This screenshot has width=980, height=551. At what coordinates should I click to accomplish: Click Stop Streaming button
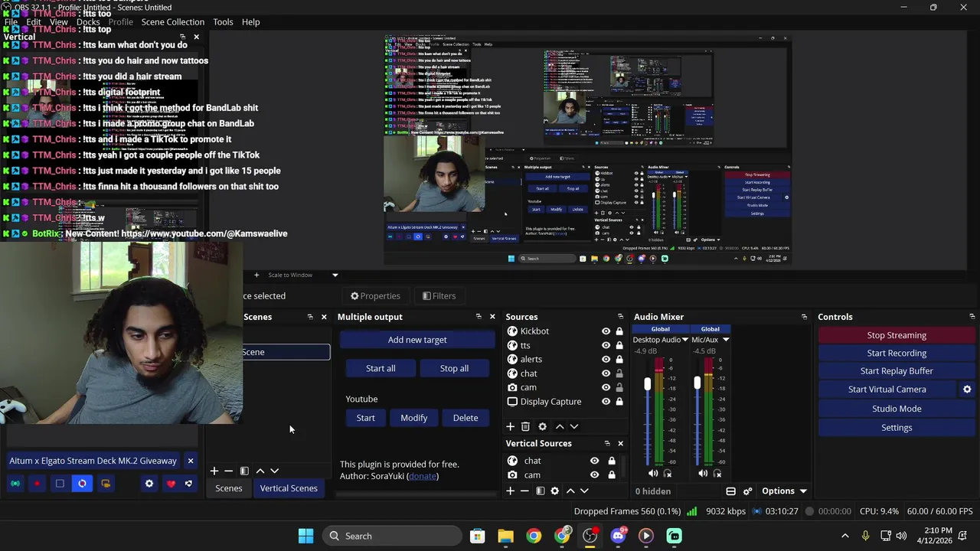coord(897,335)
